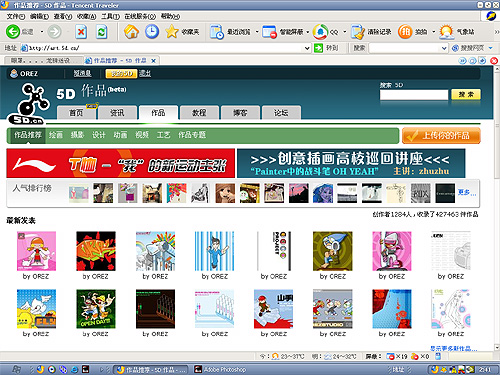Select 摄影 photography category in green bar

[77, 135]
